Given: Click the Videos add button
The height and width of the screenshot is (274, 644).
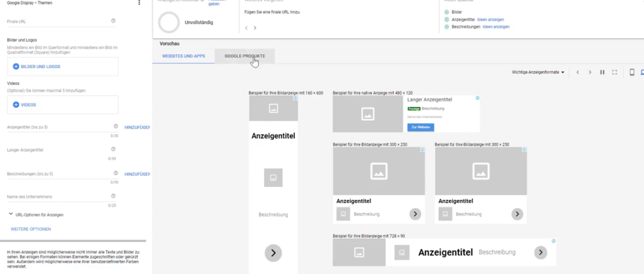Looking at the screenshot, I should [26, 105].
